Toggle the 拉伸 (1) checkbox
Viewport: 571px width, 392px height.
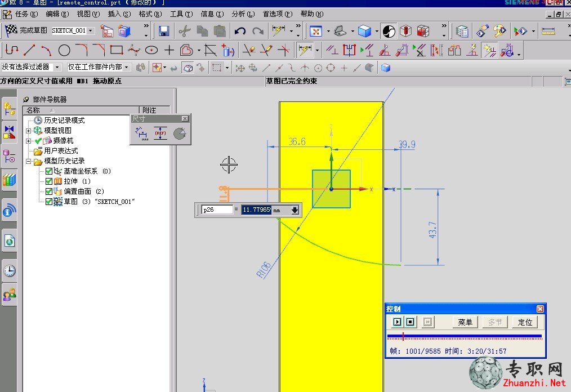point(49,181)
